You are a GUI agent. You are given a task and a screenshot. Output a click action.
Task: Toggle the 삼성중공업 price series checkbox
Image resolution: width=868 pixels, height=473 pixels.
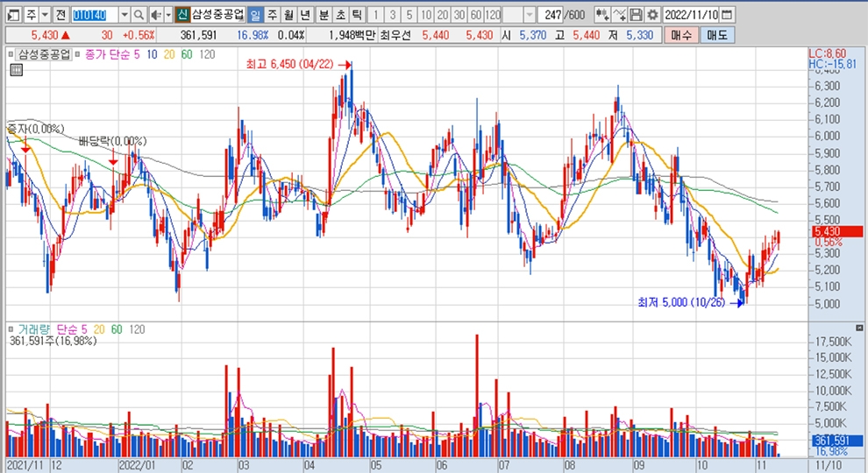11,54
